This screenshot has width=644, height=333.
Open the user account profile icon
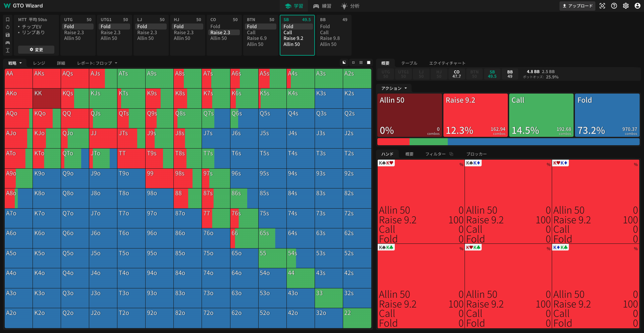click(638, 6)
